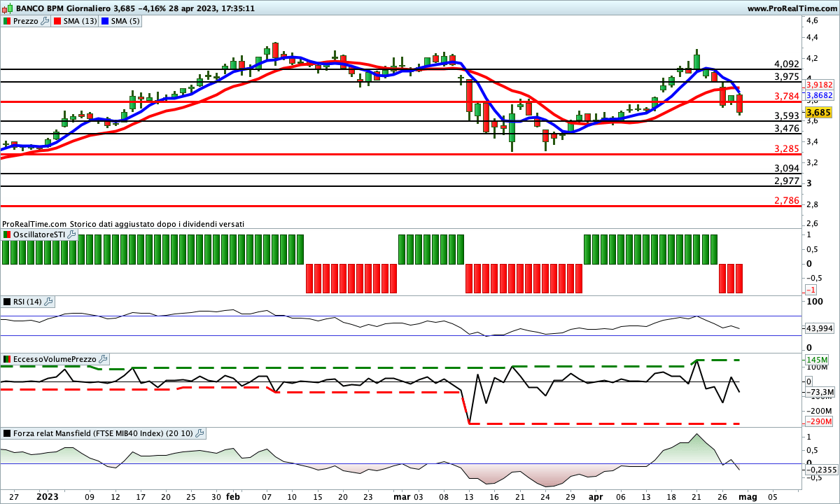The width and height of the screenshot is (840, 504).
Task: Click the 145M green value label
Action: click(x=818, y=360)
